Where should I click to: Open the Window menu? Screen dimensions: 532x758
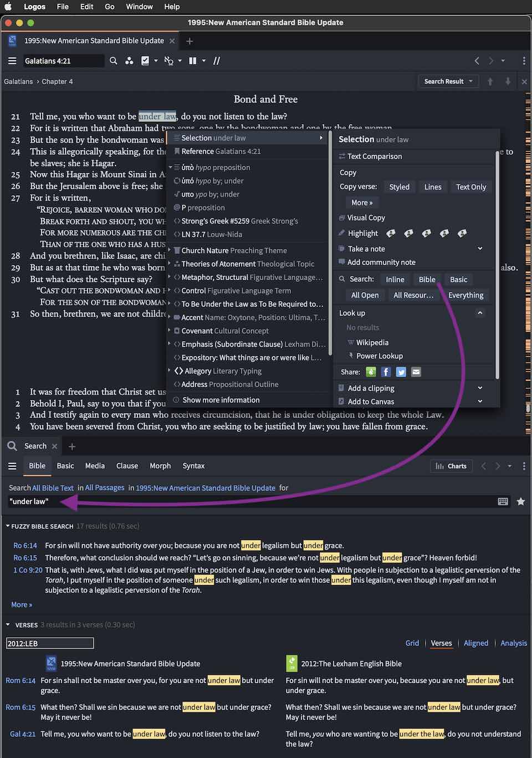pos(139,7)
